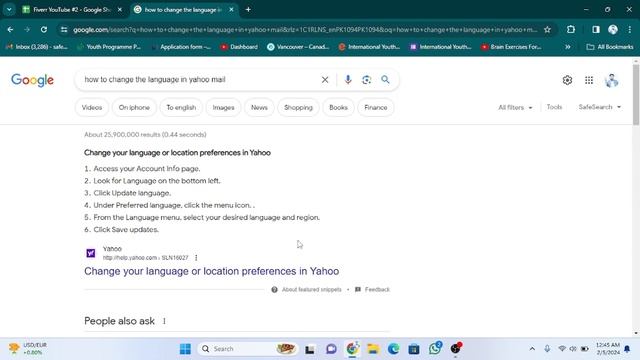Filter results by On iphone

[x=134, y=108]
